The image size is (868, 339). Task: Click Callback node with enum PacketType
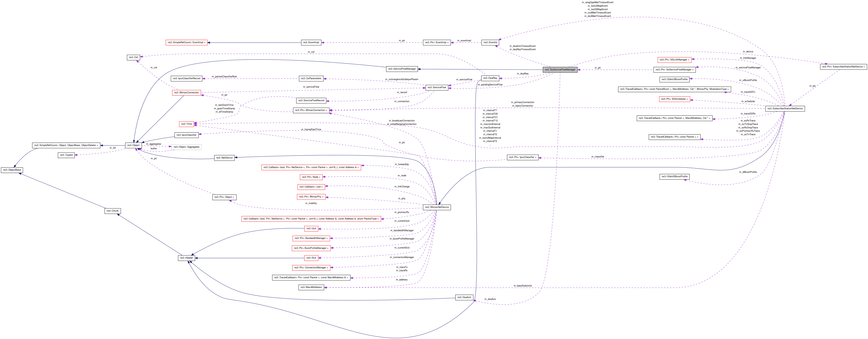tap(311, 219)
